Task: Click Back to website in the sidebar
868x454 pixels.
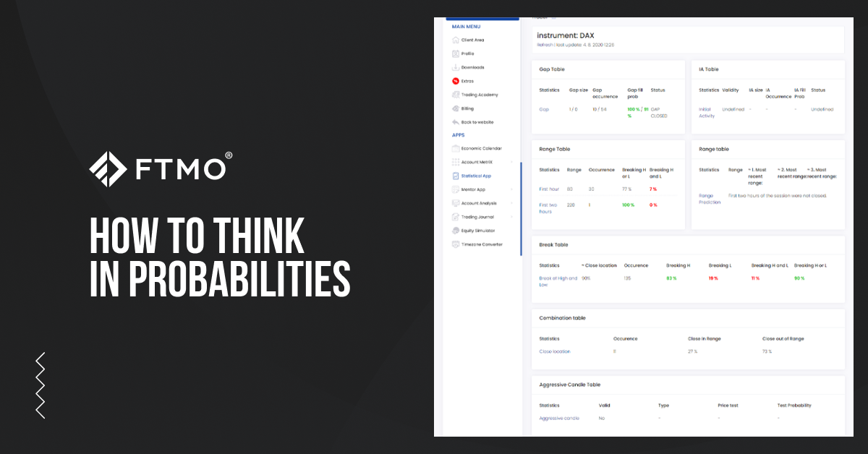Action: coord(477,121)
